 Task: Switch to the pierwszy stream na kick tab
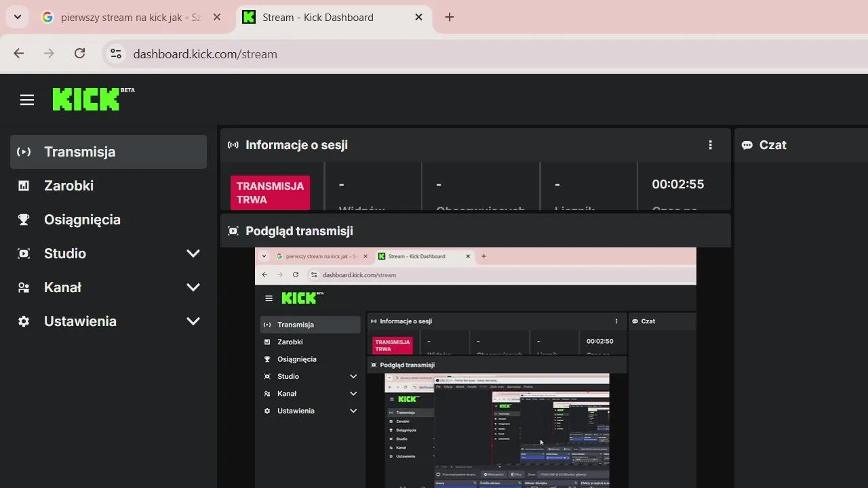tap(132, 18)
